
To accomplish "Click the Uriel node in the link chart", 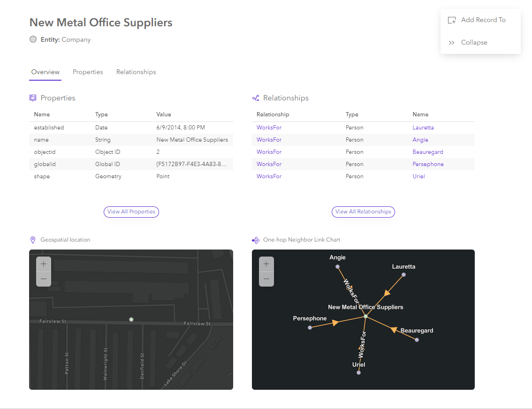I will pyautogui.click(x=358, y=372).
